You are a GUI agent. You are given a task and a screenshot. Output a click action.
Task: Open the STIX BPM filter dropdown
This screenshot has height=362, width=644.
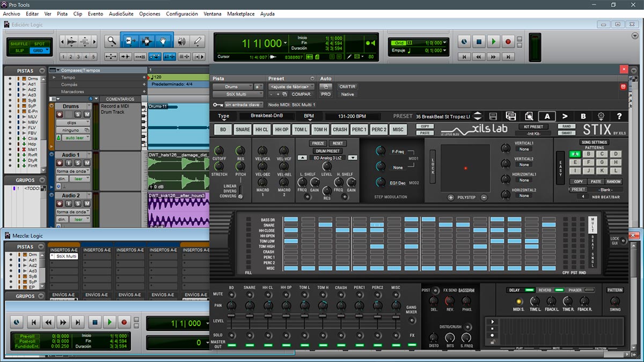309,116
